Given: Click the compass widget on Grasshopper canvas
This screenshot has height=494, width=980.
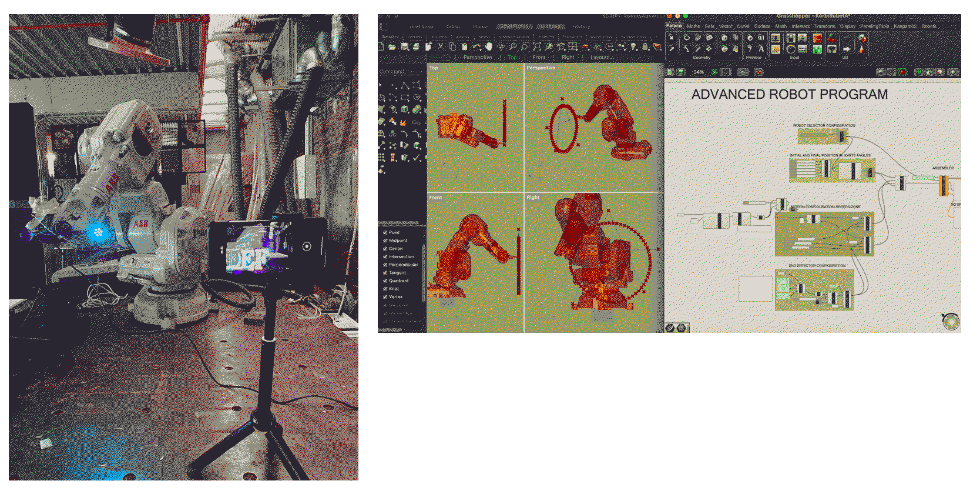Looking at the screenshot, I should 951,321.
